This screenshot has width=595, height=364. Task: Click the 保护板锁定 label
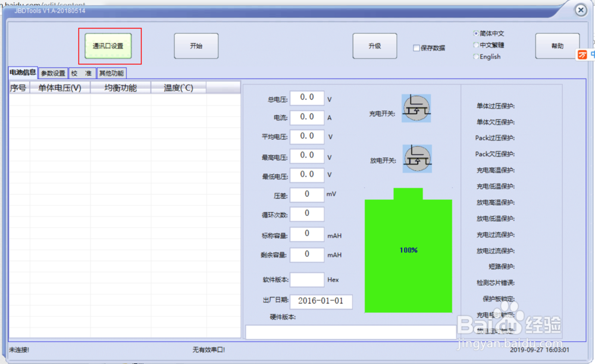tap(499, 299)
